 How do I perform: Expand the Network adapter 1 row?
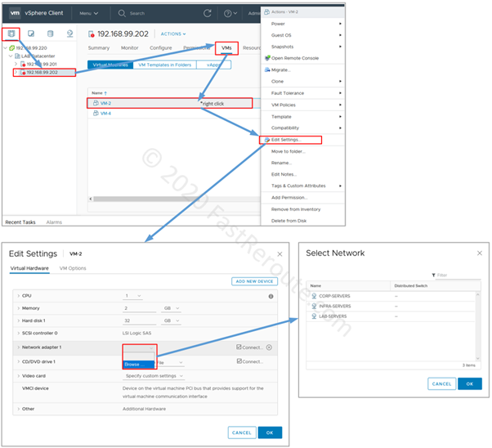click(x=19, y=347)
